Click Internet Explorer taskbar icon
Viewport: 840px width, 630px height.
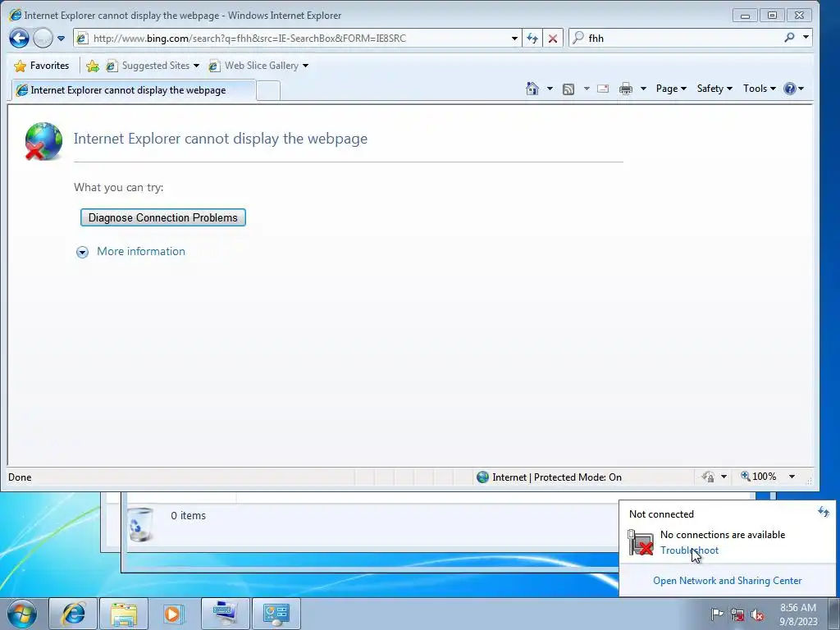coord(73,614)
